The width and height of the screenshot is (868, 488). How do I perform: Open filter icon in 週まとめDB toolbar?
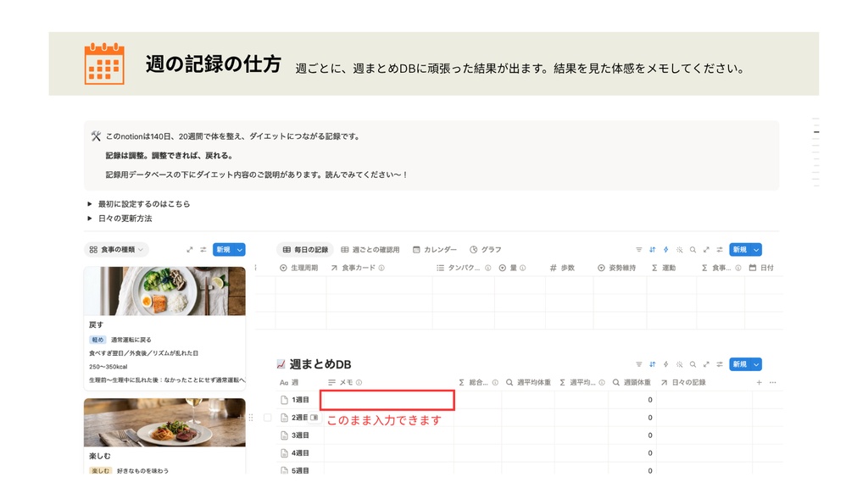coord(639,364)
